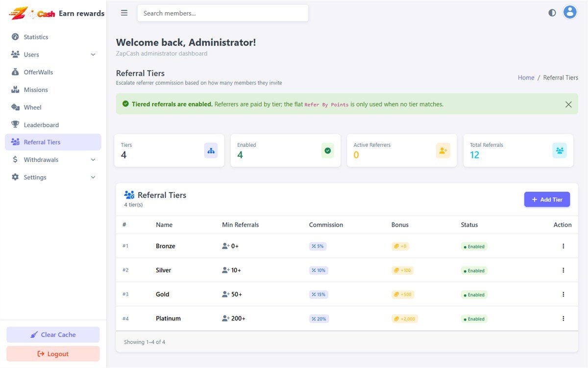
Task: Expand the Settings submenu
Action: [53, 177]
